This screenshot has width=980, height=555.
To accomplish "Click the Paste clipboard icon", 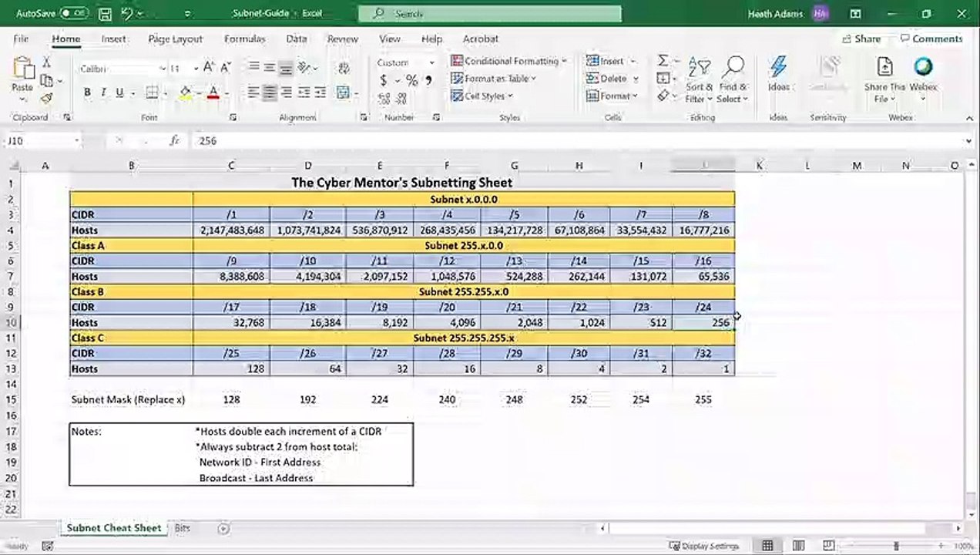I will tap(23, 69).
